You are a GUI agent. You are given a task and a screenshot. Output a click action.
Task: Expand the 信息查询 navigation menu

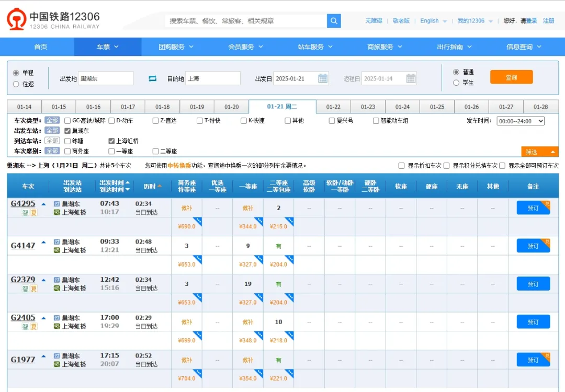[524, 47]
